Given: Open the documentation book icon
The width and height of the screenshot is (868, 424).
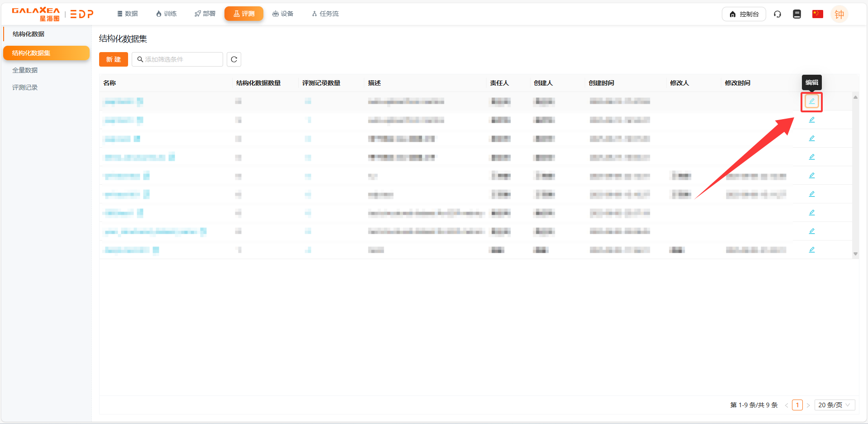Looking at the screenshot, I should tap(797, 14).
